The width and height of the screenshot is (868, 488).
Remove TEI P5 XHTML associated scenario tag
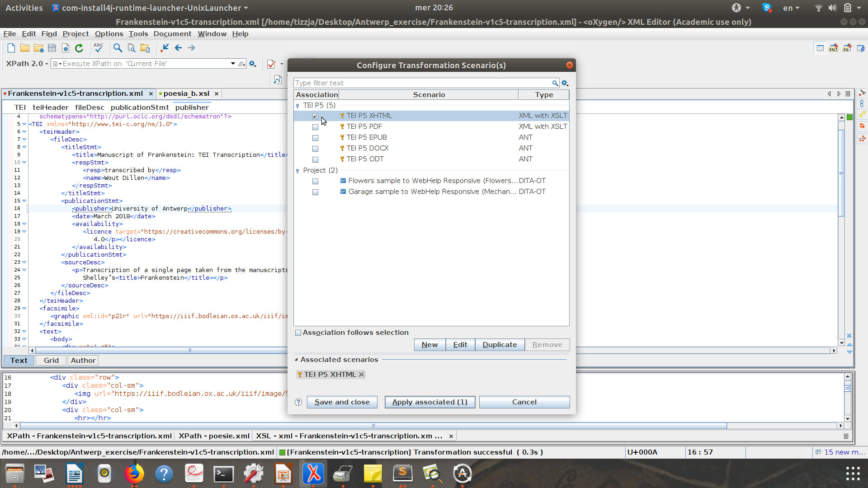click(361, 375)
